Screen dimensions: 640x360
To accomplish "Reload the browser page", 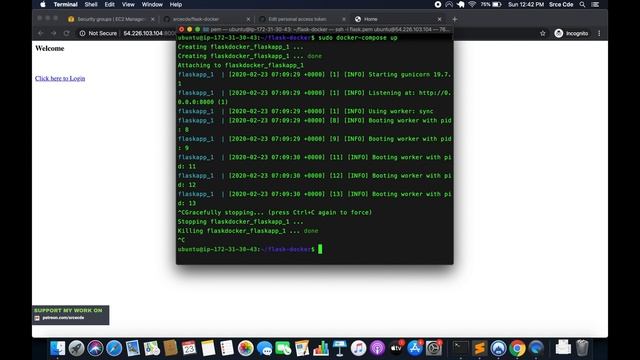I will [x=67, y=33].
